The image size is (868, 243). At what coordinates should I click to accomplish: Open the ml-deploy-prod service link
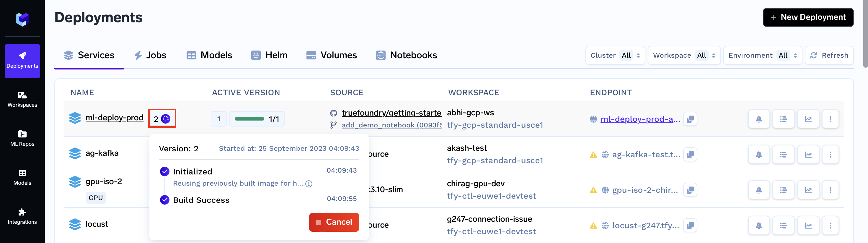[x=114, y=117]
